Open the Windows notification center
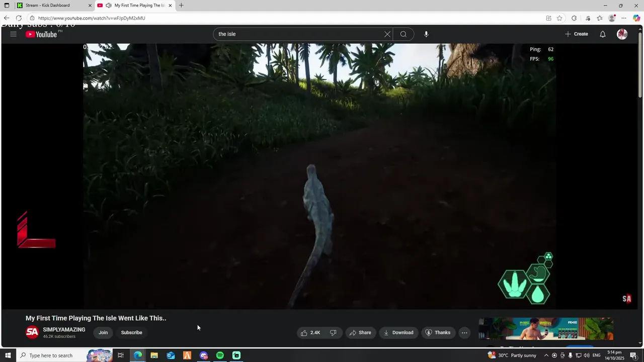Screen dimensions: 644x362 point(634,355)
